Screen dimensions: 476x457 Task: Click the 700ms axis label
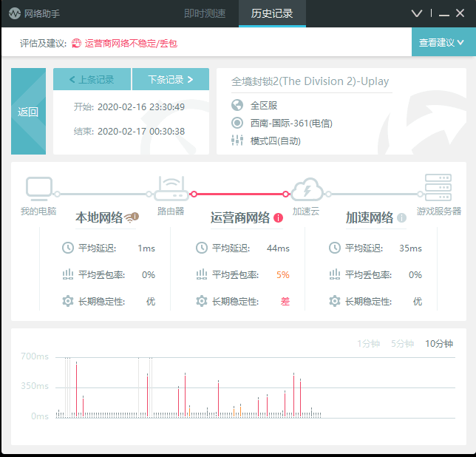tap(35, 356)
